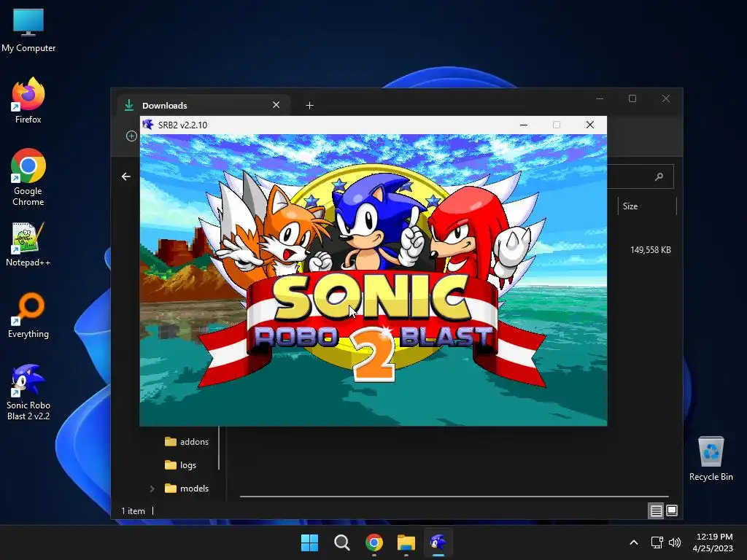Switch to File Explorer in the taskbar
Image resolution: width=747 pixels, height=560 pixels.
coord(406,542)
